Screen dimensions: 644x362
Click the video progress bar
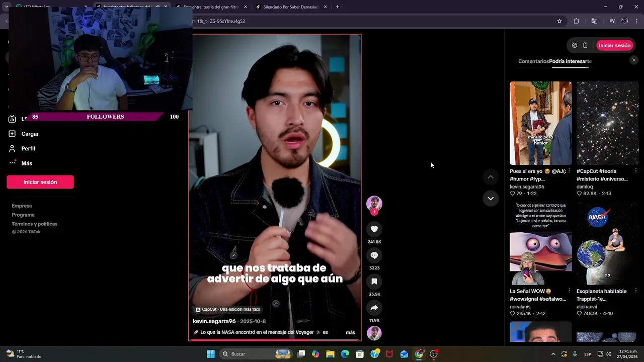(x=275, y=340)
